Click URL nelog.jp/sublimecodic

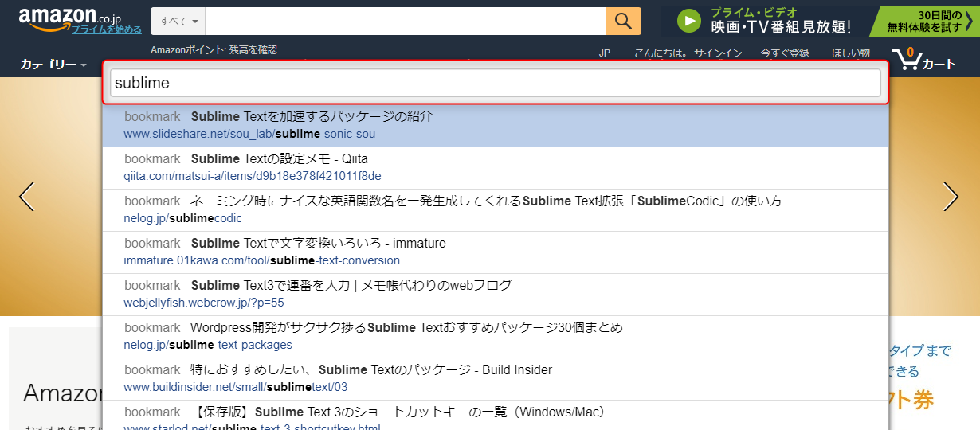coord(183,218)
